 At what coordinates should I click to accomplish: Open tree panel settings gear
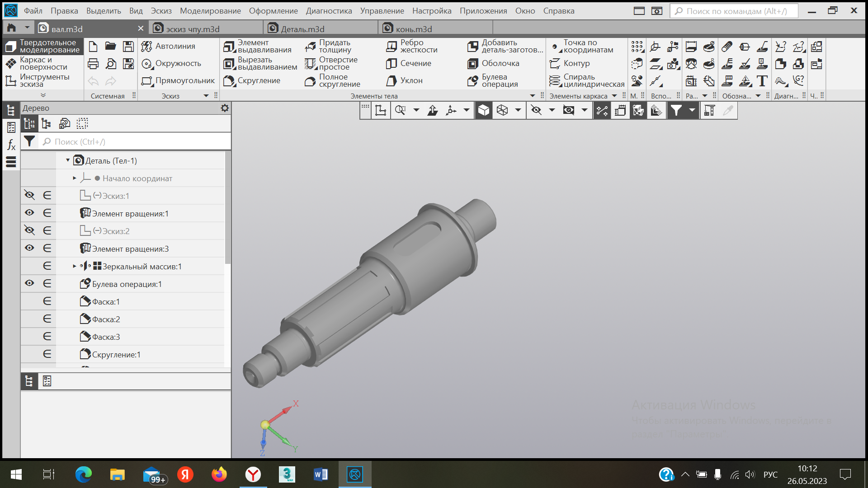[x=225, y=108]
